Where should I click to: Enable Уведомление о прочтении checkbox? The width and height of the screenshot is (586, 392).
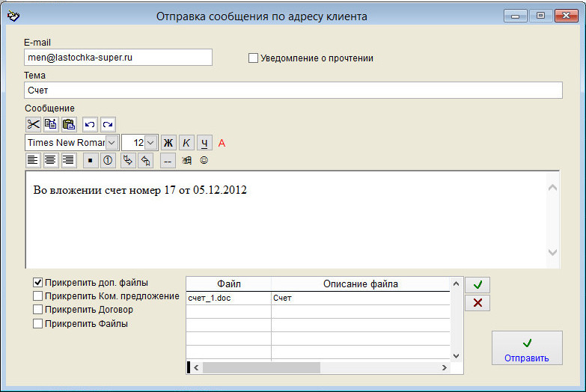pos(253,58)
